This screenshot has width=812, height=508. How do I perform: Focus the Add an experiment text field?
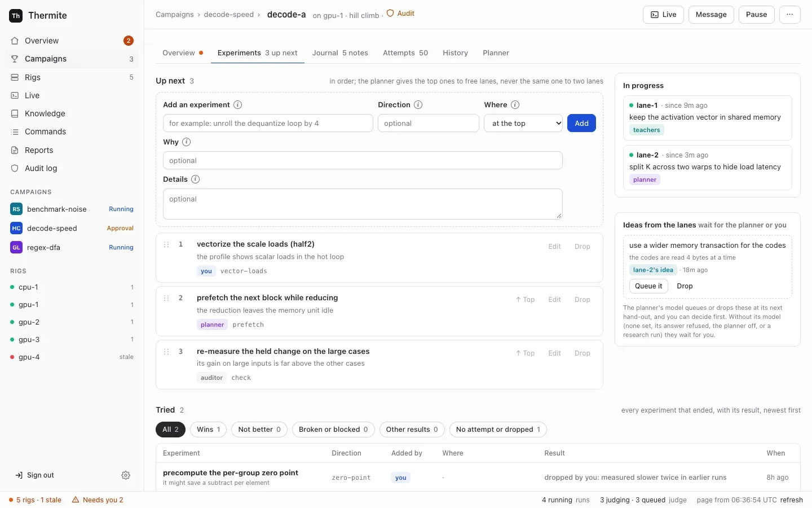click(x=268, y=123)
